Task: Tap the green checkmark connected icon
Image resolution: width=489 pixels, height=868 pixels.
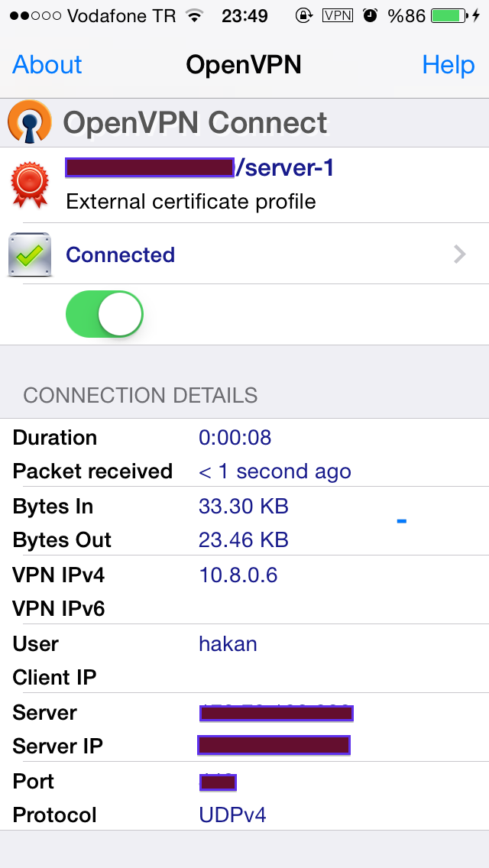Action: tap(30, 254)
